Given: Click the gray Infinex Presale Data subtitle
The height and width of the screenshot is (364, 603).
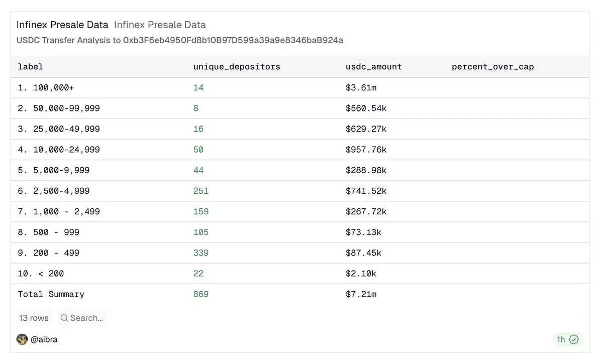Looking at the screenshot, I should point(160,25).
